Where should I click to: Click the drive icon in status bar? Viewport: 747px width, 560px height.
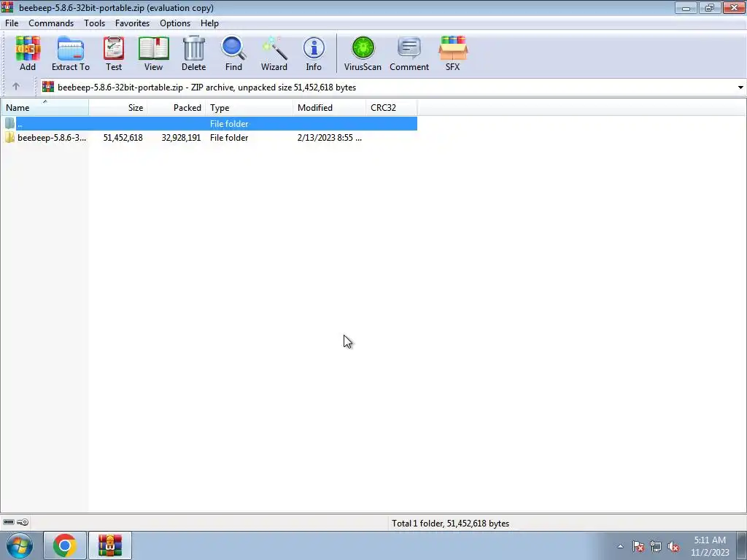9,522
